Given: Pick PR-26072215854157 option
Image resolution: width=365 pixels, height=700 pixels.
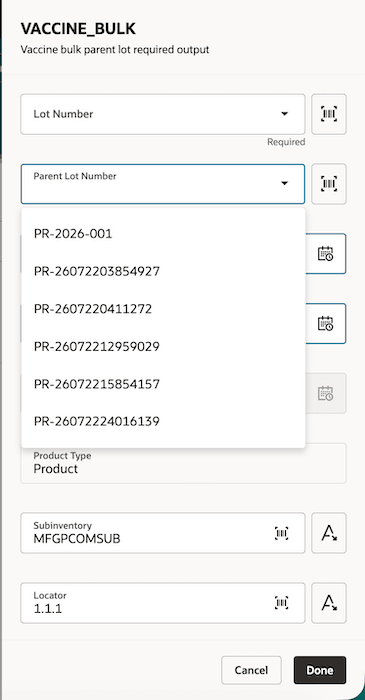Looking at the screenshot, I should click(163, 384).
